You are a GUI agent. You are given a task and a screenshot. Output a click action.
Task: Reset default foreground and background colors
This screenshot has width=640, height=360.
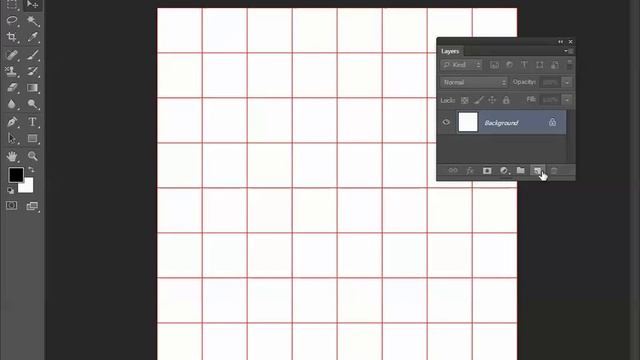point(11,190)
